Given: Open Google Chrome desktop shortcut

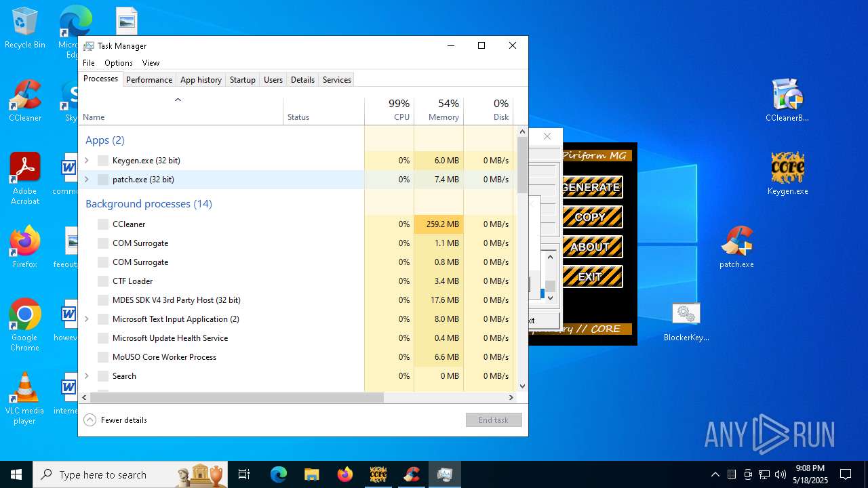Looking at the screenshot, I should pos(25,325).
